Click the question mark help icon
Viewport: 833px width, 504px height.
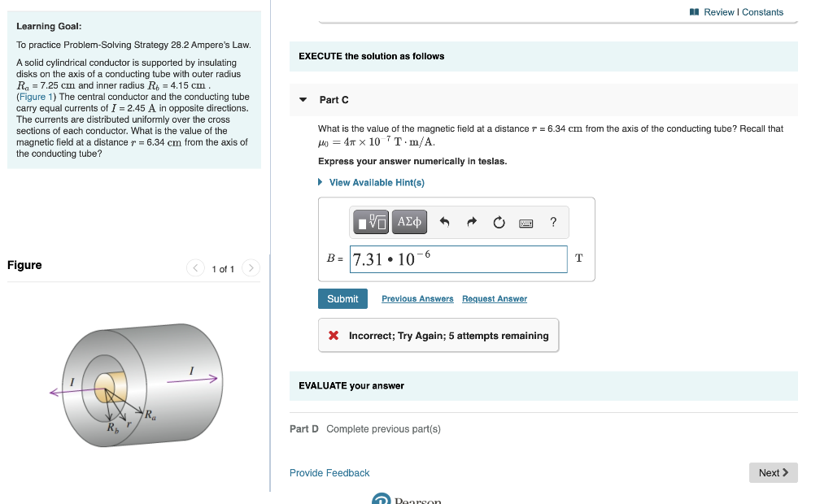(552, 222)
